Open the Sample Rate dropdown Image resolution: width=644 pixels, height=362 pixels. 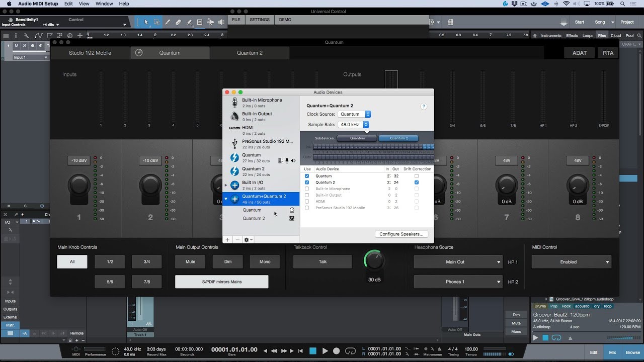(x=354, y=124)
